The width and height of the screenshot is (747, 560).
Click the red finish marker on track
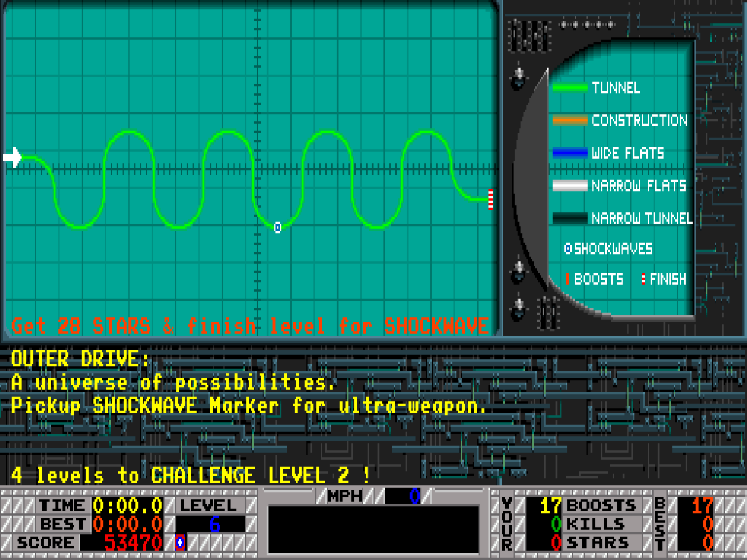coord(491,199)
